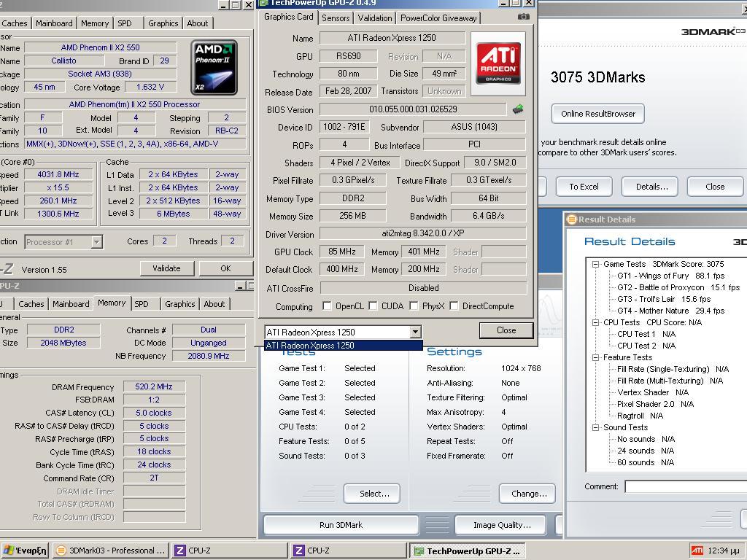Collapse the Game Tests tree node
Viewport: 747px width, 560px height.
point(595,264)
